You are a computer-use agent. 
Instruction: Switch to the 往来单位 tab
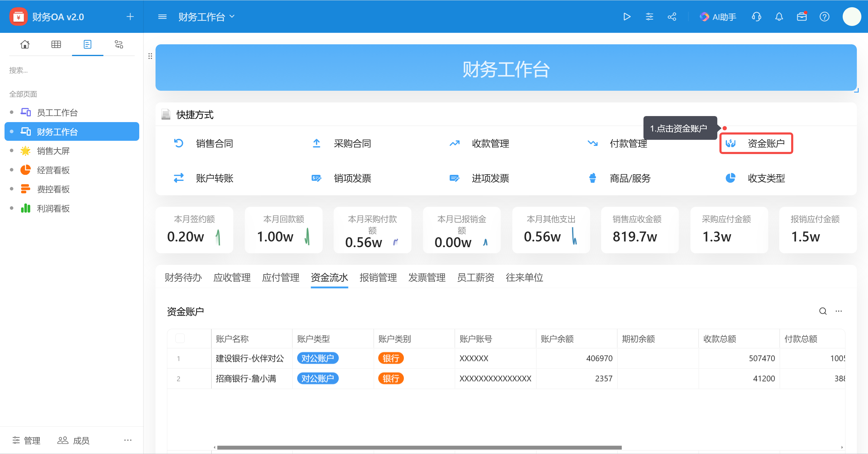(x=524, y=277)
